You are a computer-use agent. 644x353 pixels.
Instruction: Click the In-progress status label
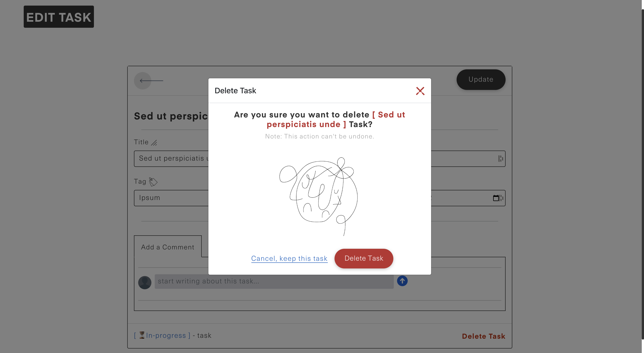coord(166,335)
